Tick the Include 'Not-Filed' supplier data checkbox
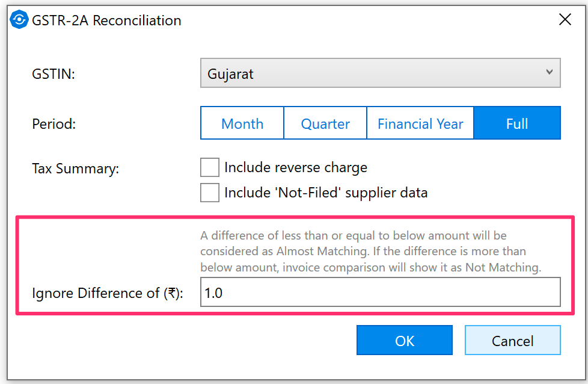This screenshot has height=384, width=588. point(209,193)
